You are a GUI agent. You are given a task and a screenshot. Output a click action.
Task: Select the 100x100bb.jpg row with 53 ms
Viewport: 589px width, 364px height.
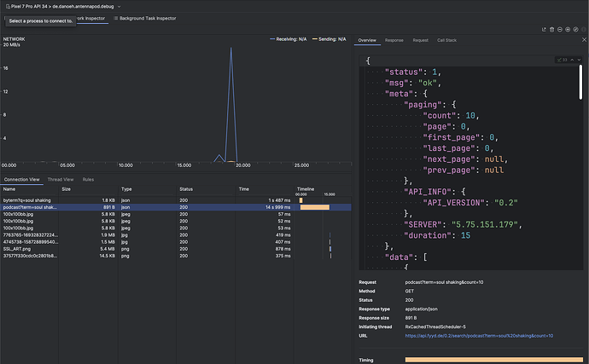point(176,228)
